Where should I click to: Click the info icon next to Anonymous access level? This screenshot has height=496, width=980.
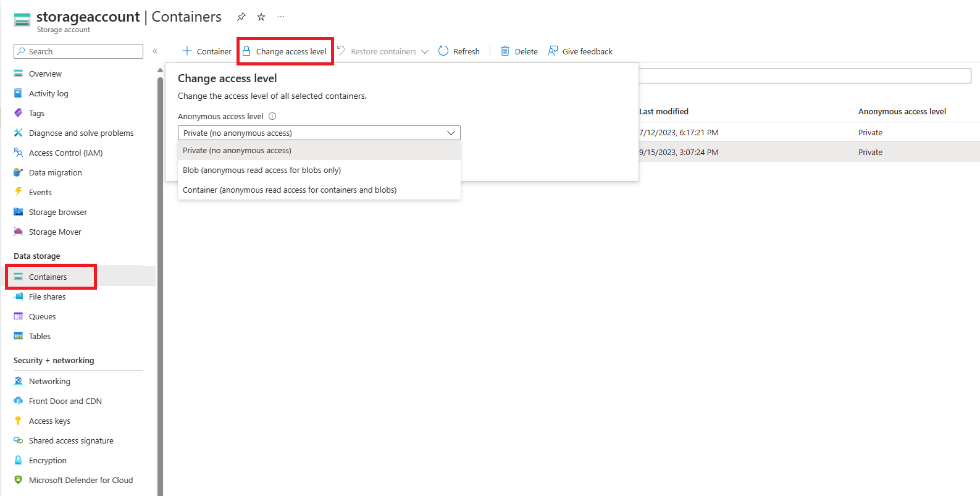pos(272,116)
